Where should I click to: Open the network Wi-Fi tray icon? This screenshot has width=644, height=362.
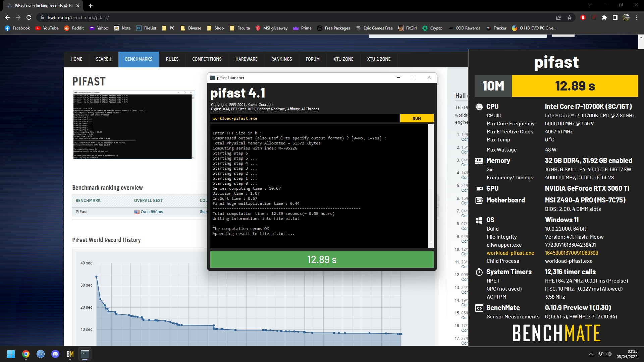tap(601, 354)
